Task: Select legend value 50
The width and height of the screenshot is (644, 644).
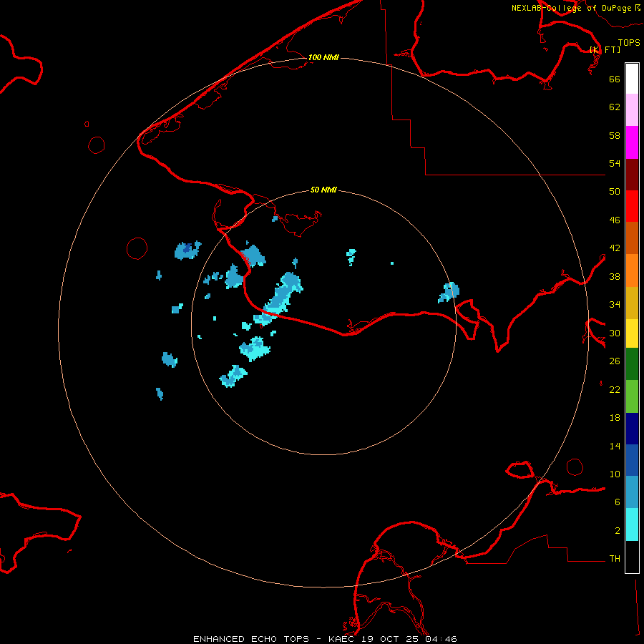Action: tap(615, 192)
